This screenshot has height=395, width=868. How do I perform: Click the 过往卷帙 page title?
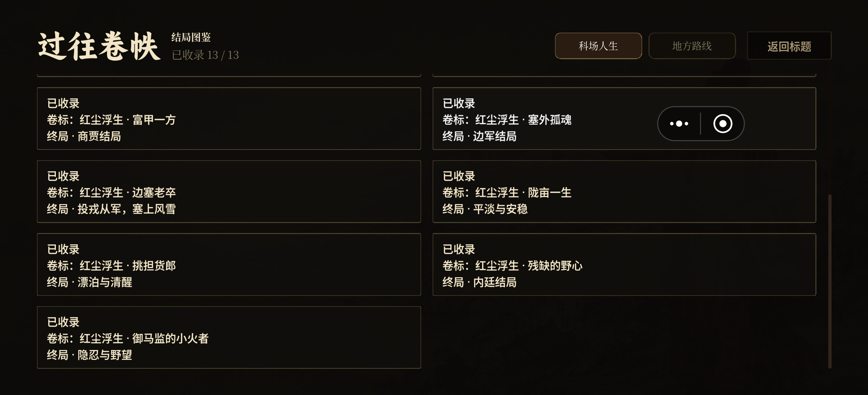tap(99, 46)
